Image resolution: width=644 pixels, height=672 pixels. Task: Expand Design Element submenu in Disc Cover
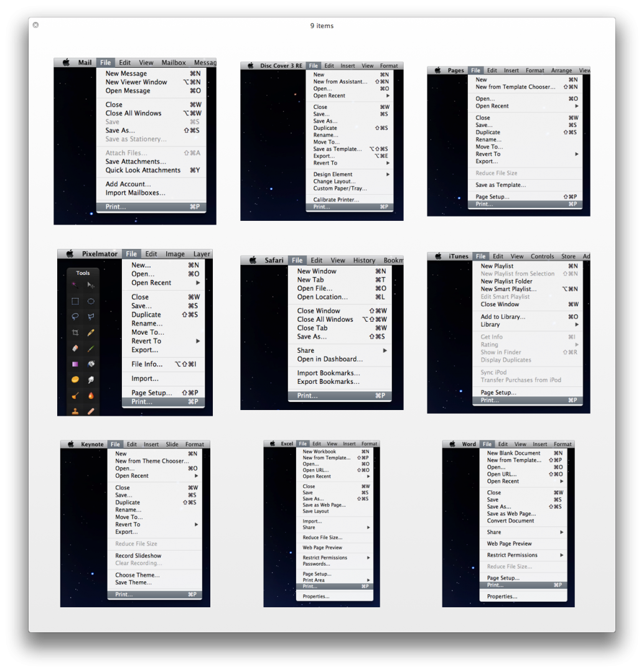pos(388,174)
